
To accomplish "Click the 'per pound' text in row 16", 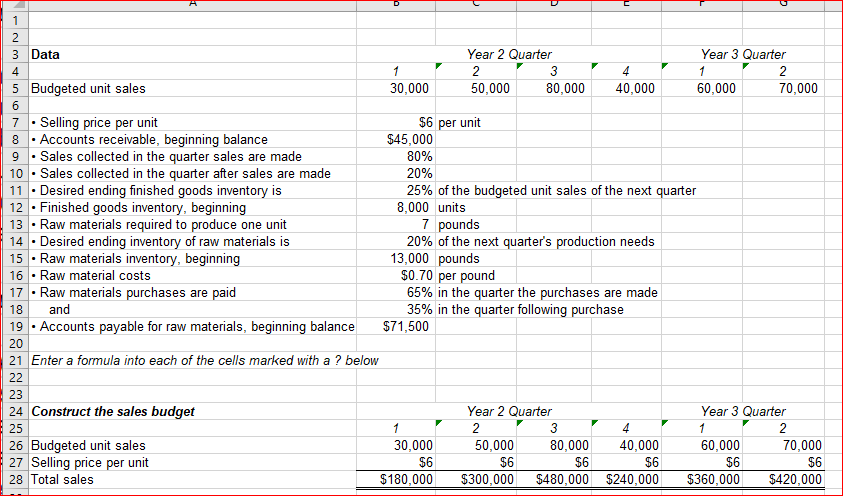I will click(466, 276).
